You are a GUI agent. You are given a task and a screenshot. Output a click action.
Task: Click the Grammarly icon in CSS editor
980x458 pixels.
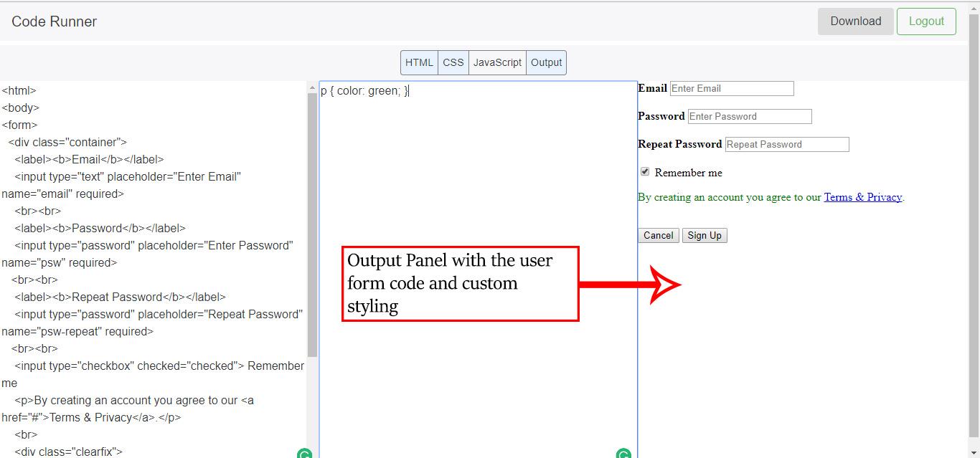point(623,454)
